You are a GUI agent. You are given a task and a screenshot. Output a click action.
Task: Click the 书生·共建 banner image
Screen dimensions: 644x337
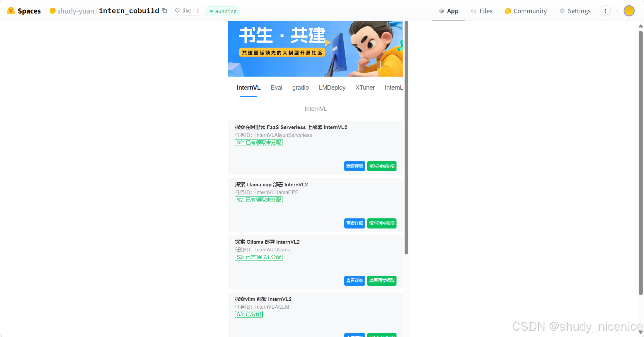316,49
